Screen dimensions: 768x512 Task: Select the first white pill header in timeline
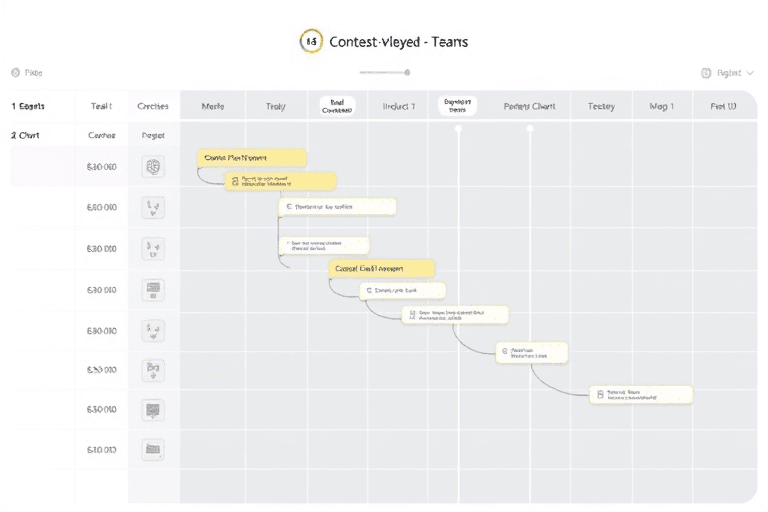click(x=337, y=106)
